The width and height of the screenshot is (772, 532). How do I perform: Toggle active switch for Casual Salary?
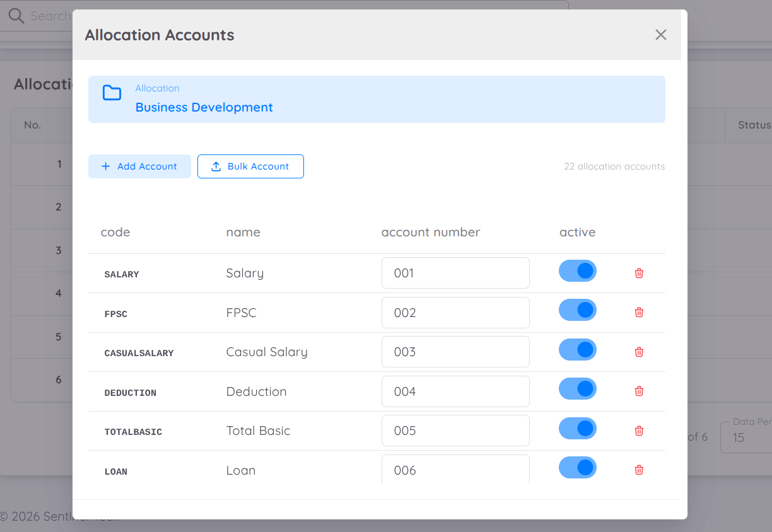tap(578, 350)
